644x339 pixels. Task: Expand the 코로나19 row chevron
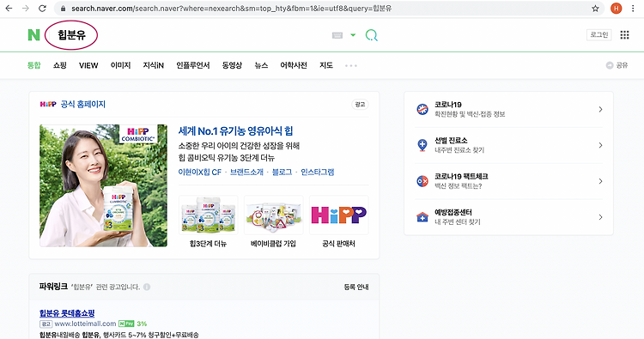click(600, 109)
